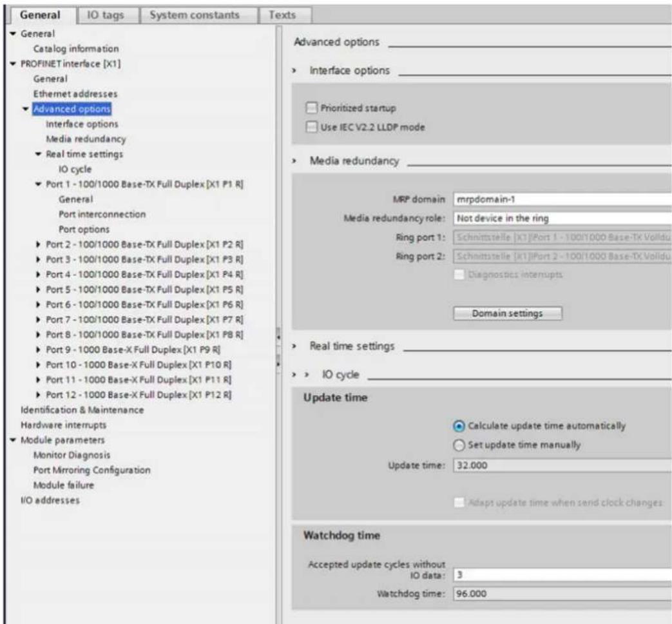Viewport: 672px width, 624px height.
Task: Expand Port 12 1000 Base-X node
Action: point(39,395)
